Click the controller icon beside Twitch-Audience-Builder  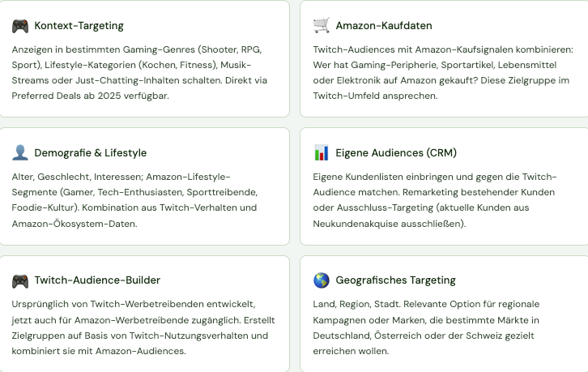click(20, 280)
